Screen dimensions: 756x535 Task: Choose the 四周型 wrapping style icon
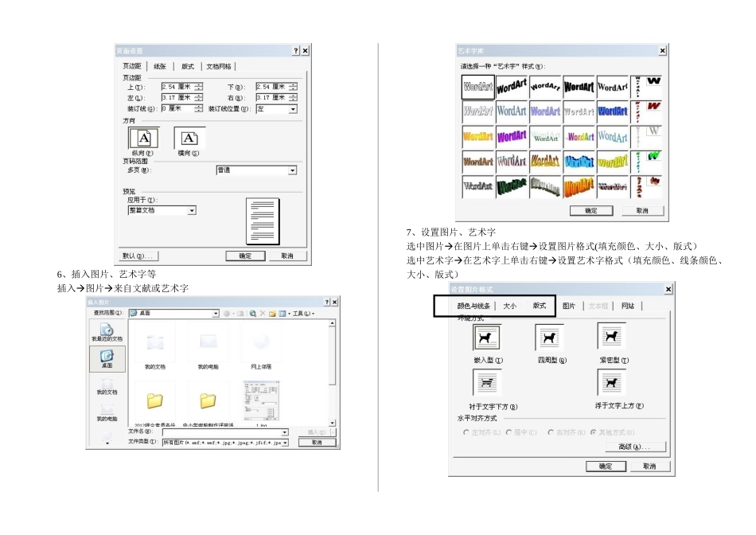[549, 337]
